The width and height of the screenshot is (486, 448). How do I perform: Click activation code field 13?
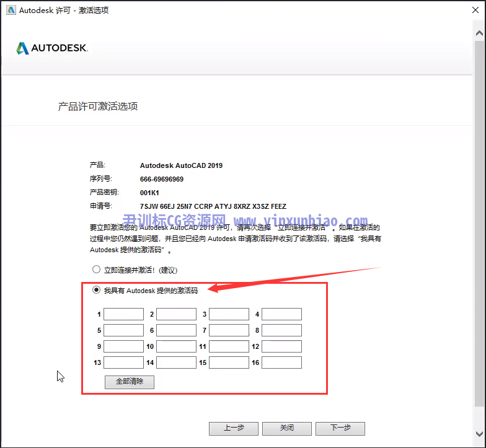pyautogui.click(x=124, y=362)
